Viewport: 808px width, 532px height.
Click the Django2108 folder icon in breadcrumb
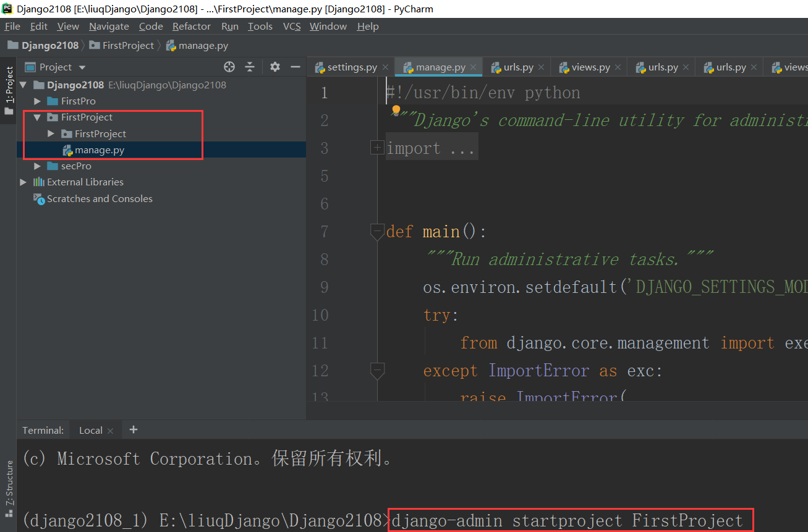[13, 46]
